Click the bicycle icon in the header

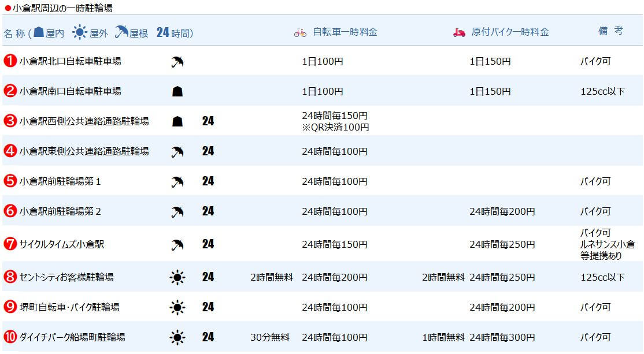pyautogui.click(x=300, y=33)
